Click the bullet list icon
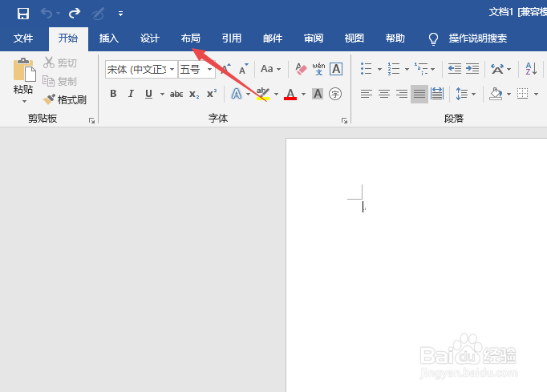The image size is (547, 392). (x=367, y=69)
